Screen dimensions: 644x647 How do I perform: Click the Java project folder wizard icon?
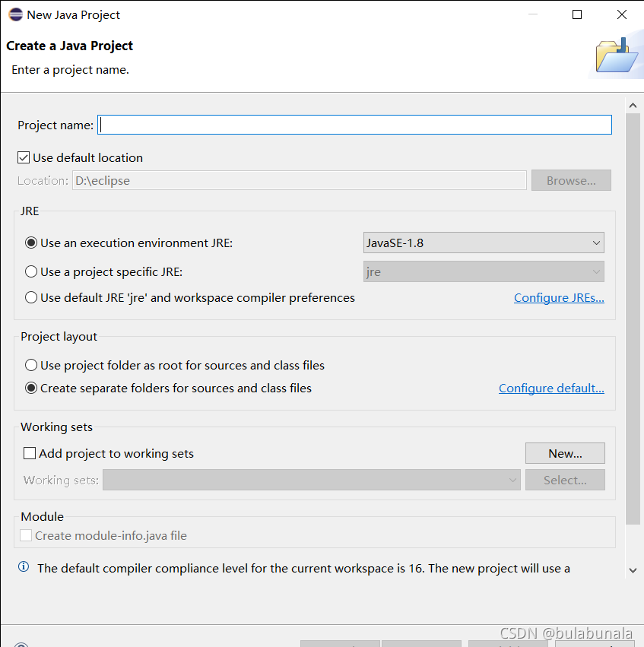[x=617, y=56]
